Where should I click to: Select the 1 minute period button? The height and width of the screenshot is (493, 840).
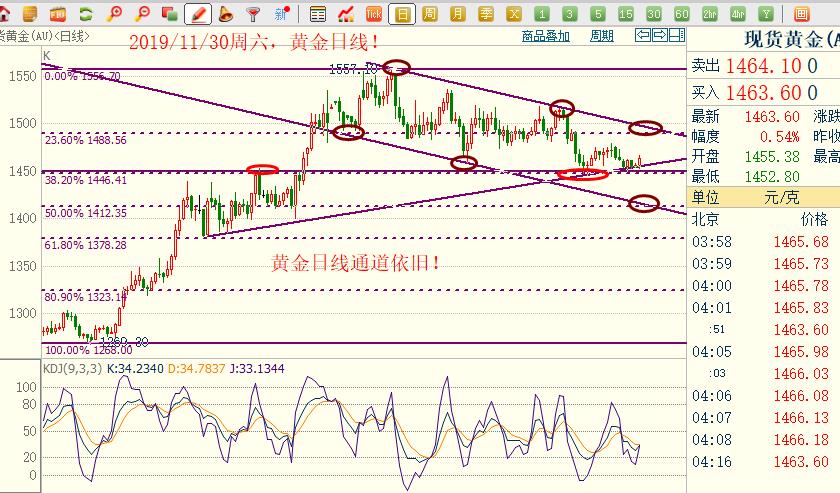[542, 14]
